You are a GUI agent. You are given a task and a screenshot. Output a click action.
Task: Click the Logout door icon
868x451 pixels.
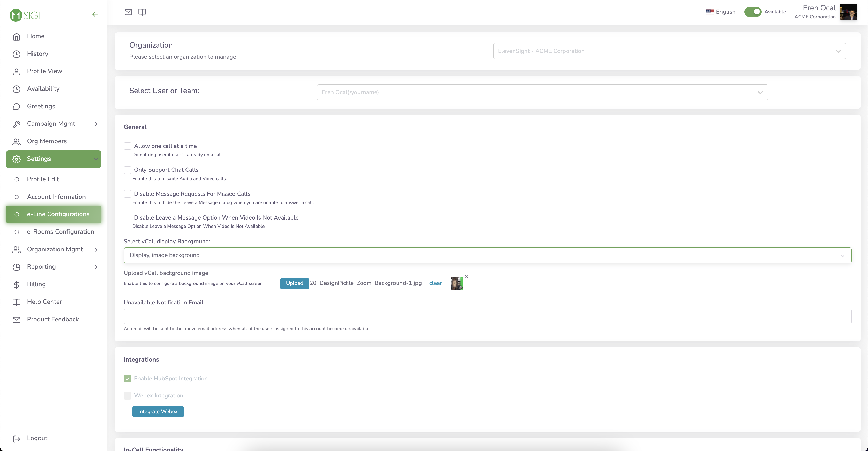click(x=17, y=439)
